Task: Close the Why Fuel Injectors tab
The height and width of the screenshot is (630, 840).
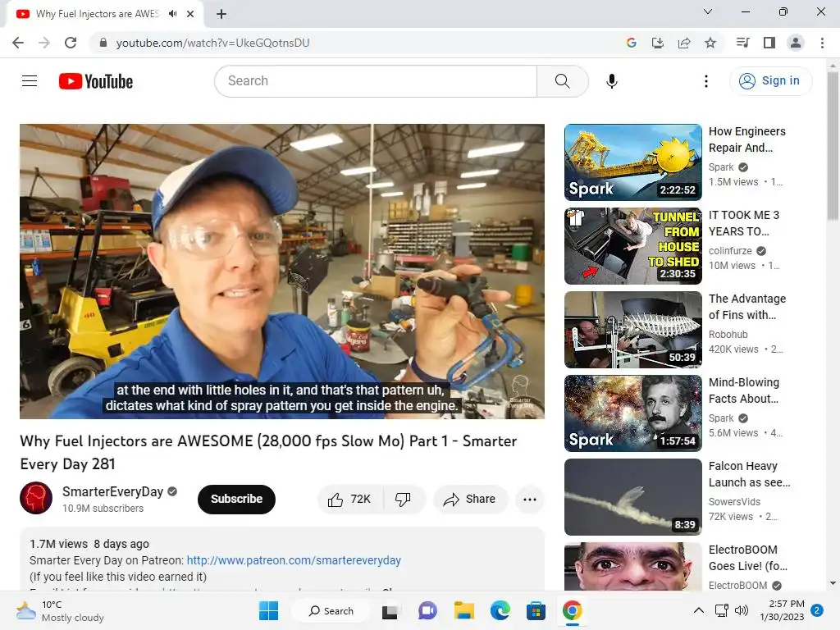Action: tap(190, 14)
